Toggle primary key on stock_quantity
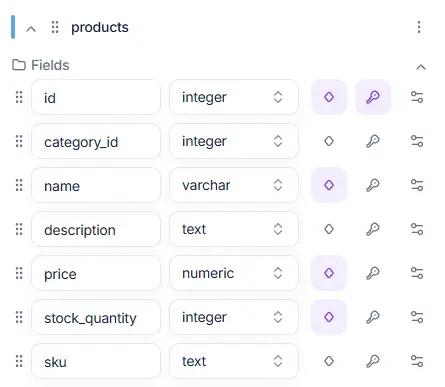445x387 pixels. 373,317
